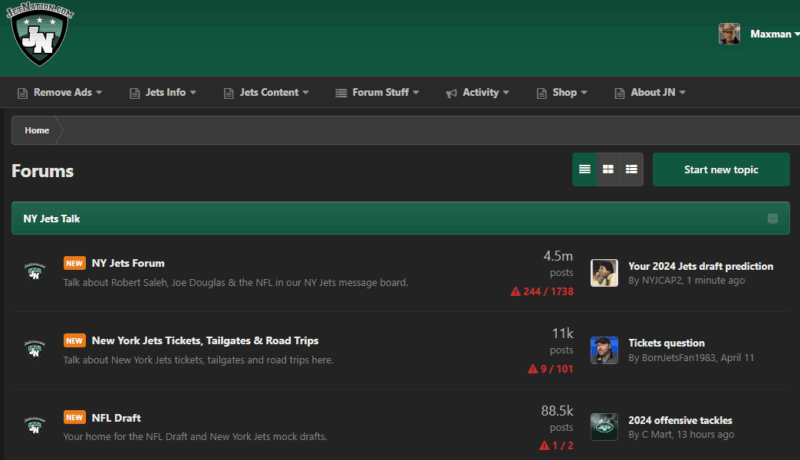The image size is (800, 460).
Task: Click NEW badge beside NFL Draft
Action: point(74,418)
